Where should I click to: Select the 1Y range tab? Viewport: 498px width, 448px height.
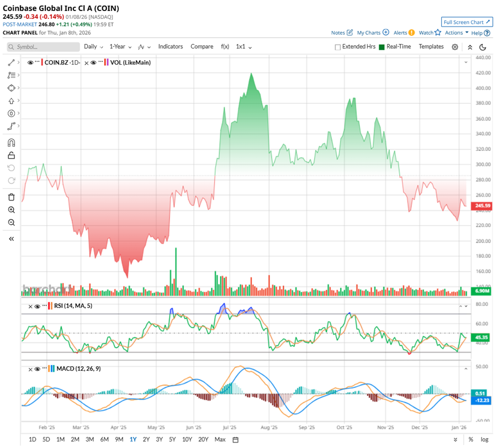[x=133, y=439]
